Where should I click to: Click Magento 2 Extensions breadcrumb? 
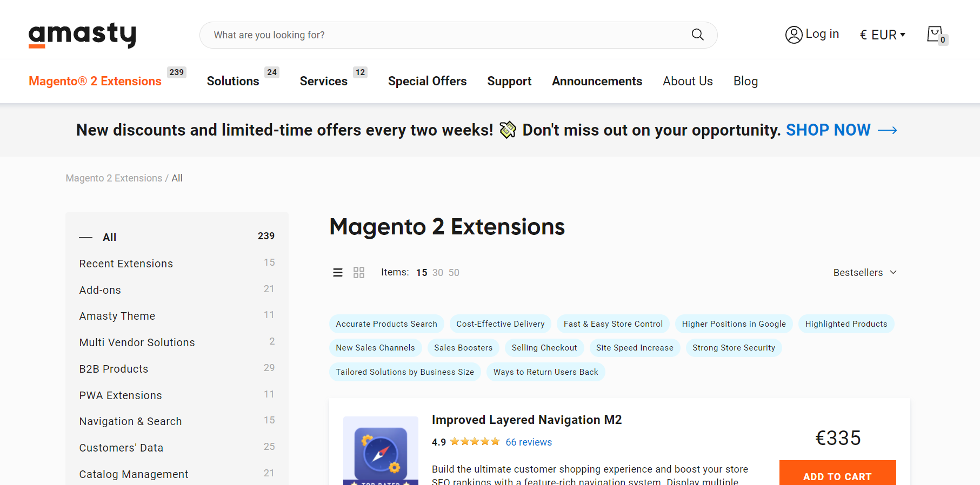[114, 178]
